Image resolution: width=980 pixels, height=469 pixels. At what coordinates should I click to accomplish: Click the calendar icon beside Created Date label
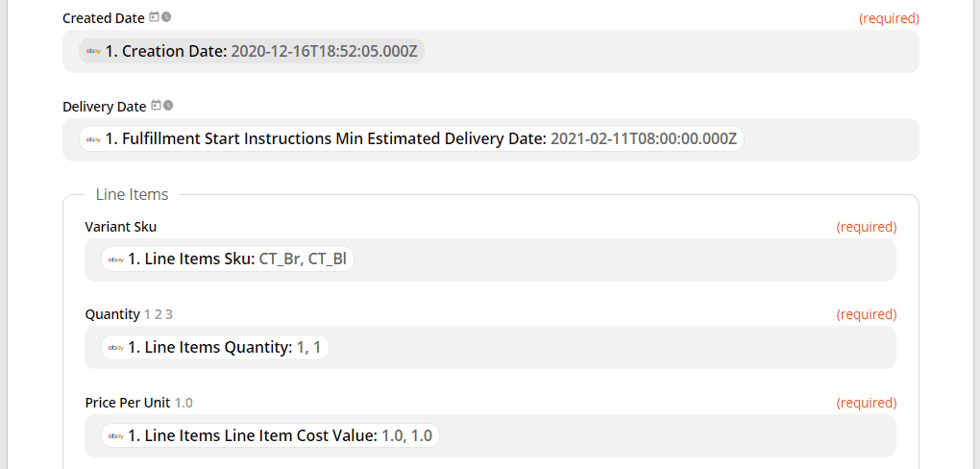155,17
